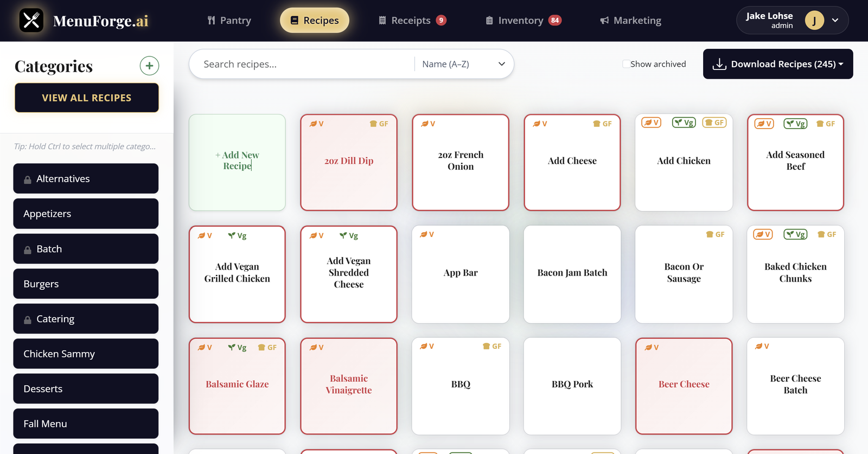Screen dimensions: 868x454
Task: Open the BBQ Pork recipe card
Action: [572, 386]
